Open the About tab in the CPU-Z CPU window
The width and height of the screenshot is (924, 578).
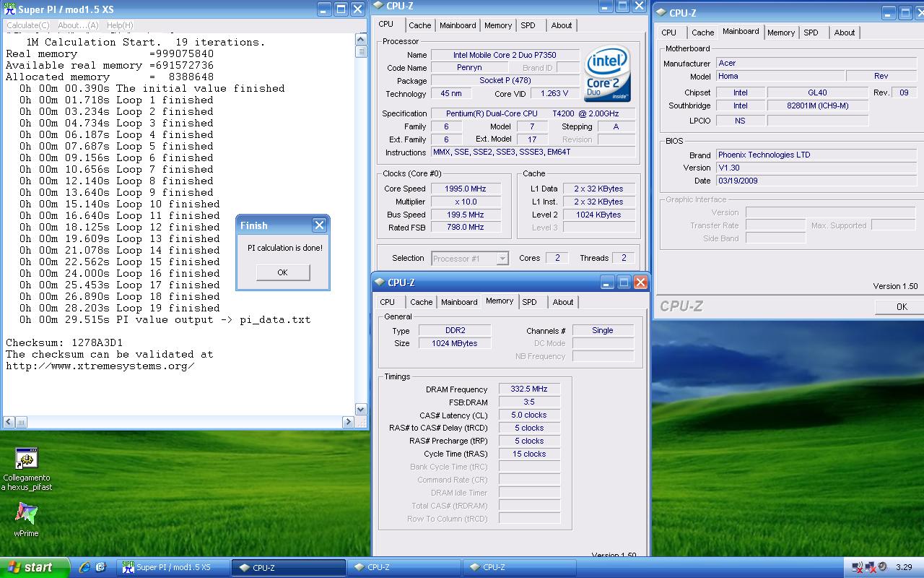pyautogui.click(x=562, y=25)
